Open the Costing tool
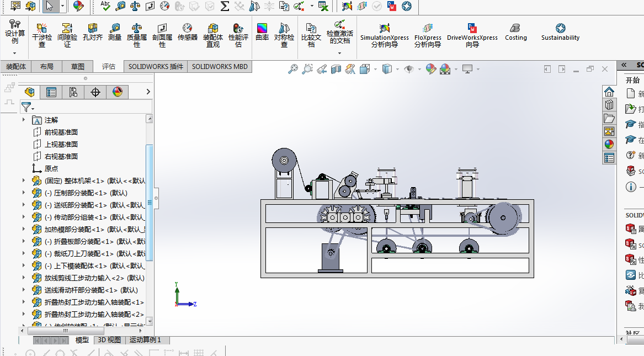Image resolution: width=644 pixels, height=356 pixels. point(515,32)
